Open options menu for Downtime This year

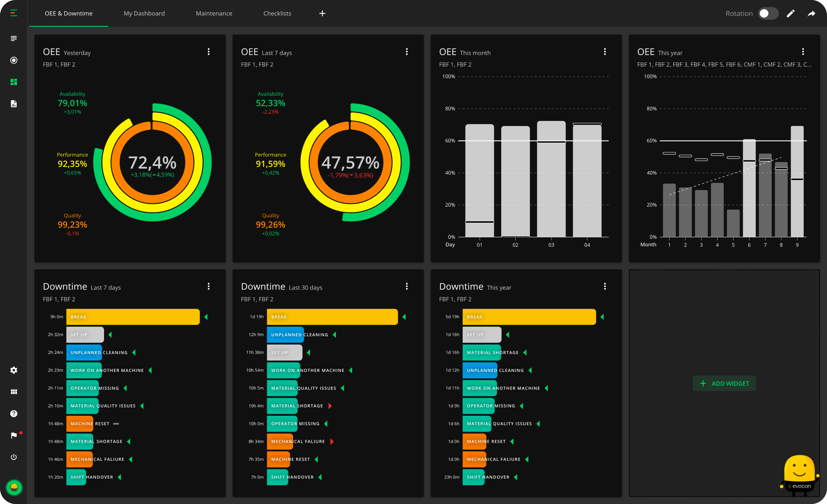605,286
